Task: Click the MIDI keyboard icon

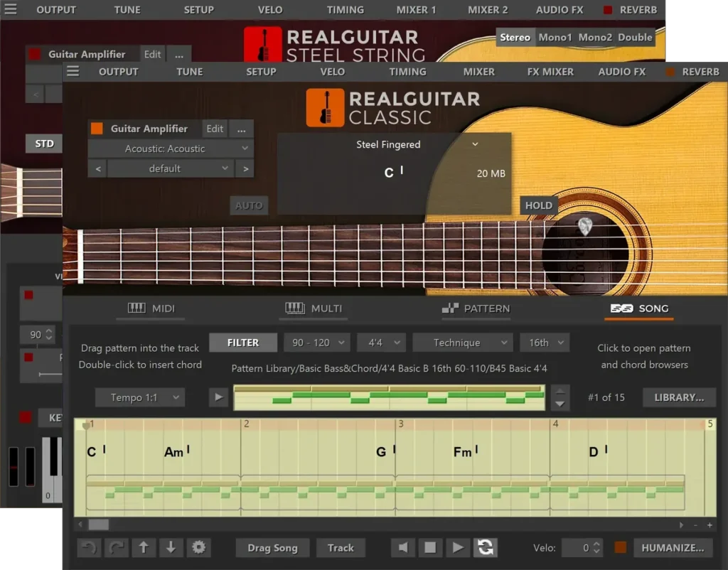Action: pos(136,308)
